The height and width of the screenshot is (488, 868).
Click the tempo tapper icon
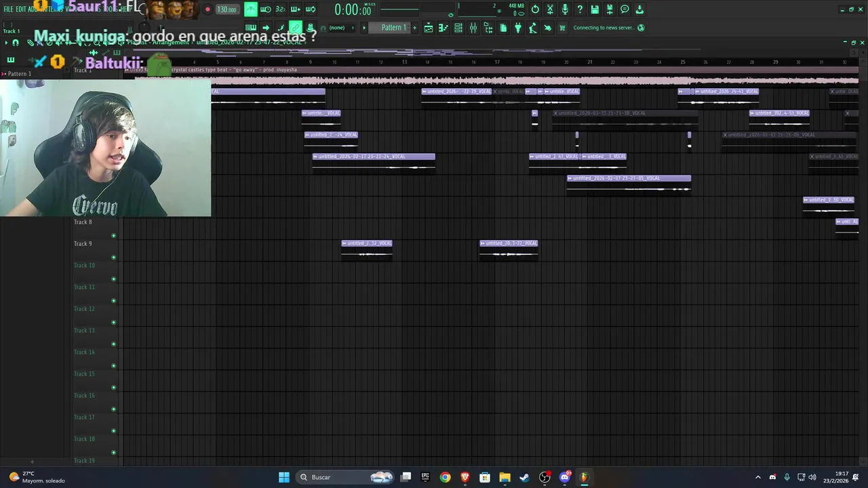pos(533,28)
